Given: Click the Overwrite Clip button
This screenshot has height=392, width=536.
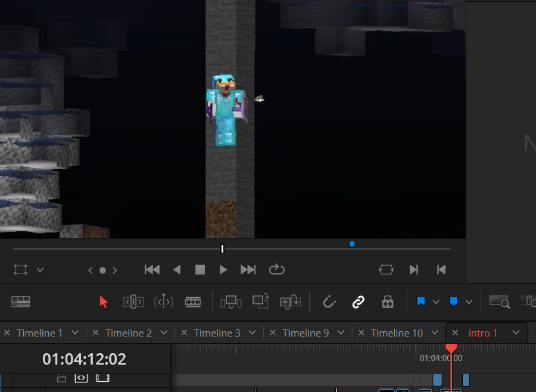Looking at the screenshot, I should coord(260,301).
